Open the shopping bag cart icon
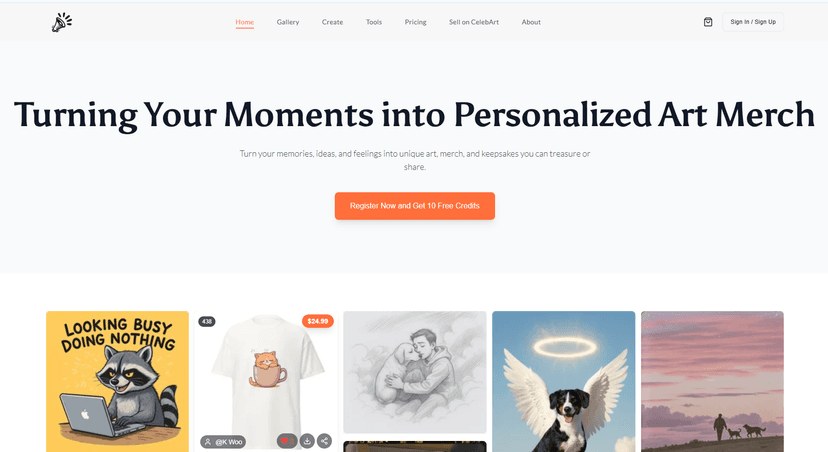The width and height of the screenshot is (828, 452). 708,22
